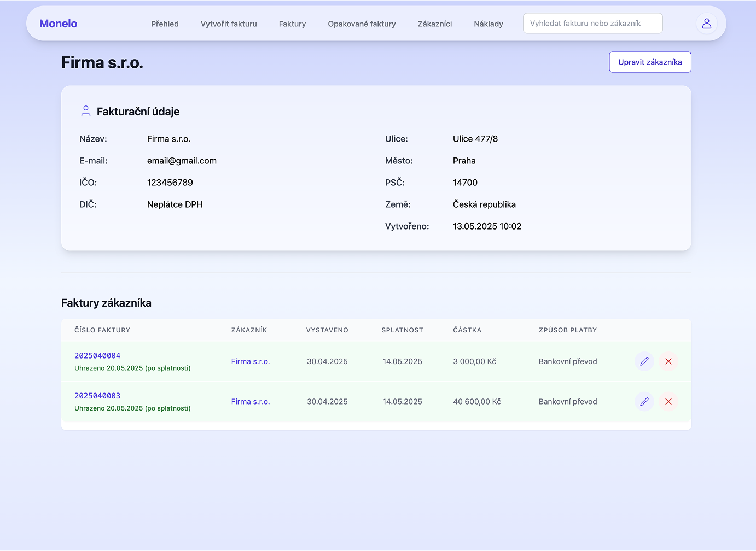Click the Způsob platby column header
756x551 pixels.
click(568, 330)
